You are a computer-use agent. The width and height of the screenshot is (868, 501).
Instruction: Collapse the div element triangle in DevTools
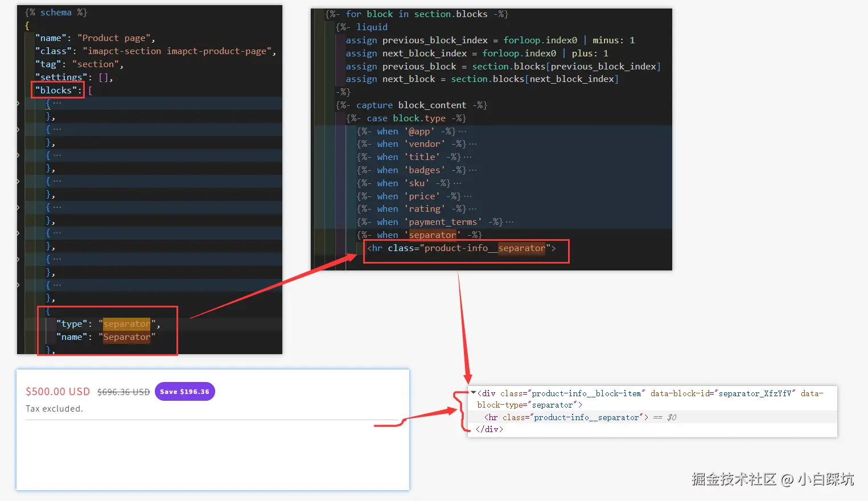point(474,393)
